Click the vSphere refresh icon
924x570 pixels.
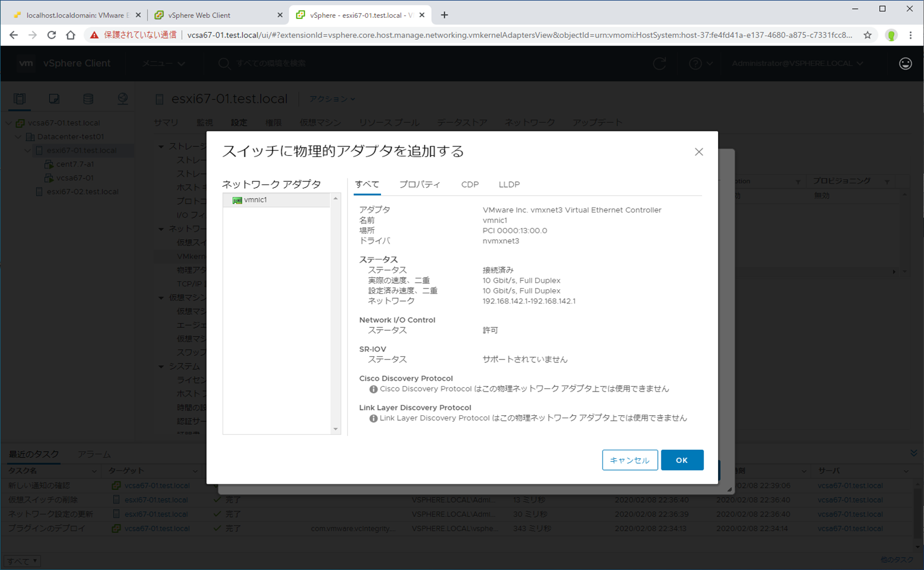click(660, 63)
